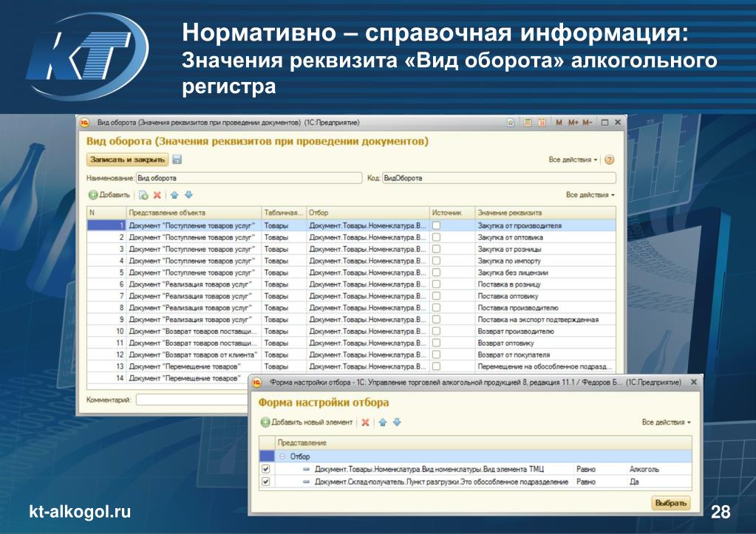Screen dimensions: 756x534
Task: Click the copy row icon beside Добавить
Action: 143,195
